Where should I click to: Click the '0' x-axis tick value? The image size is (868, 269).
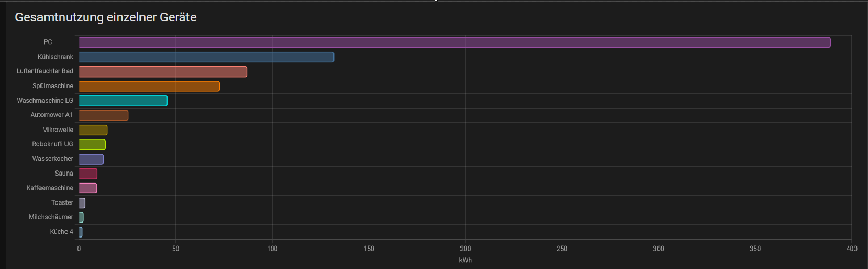click(79, 249)
